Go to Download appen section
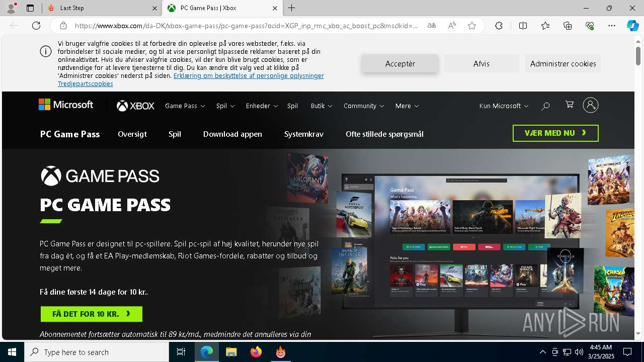The height and width of the screenshot is (362, 644). (x=232, y=134)
